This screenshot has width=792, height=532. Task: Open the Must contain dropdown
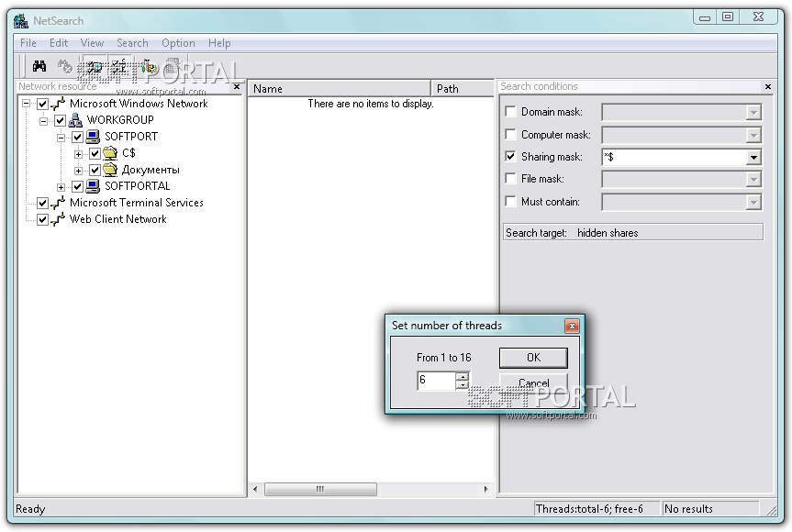coord(753,202)
